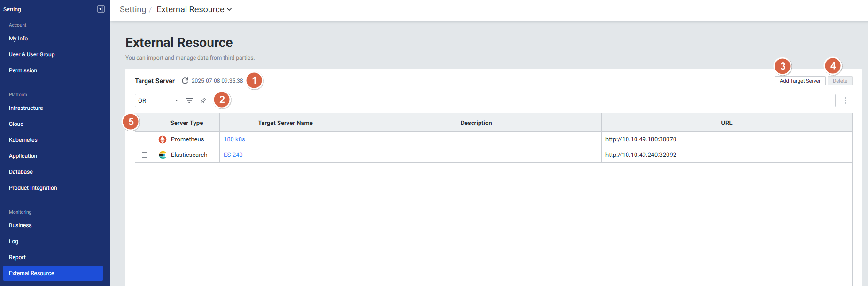868x286 pixels.
Task: Check the Prometheus row checkbox
Action: click(145, 139)
